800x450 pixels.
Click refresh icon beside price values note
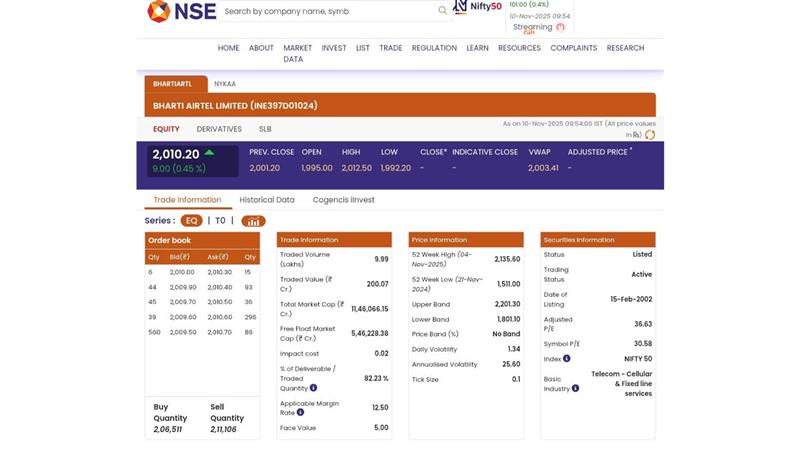[x=650, y=135]
